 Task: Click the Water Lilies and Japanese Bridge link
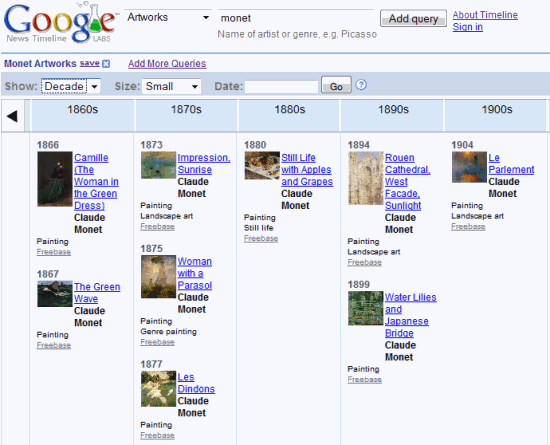click(410, 315)
